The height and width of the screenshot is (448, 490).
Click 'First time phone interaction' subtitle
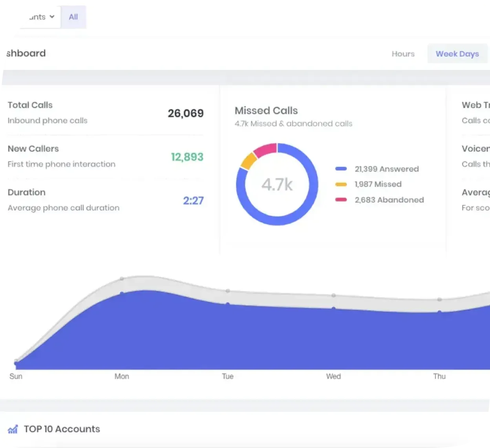pos(62,164)
